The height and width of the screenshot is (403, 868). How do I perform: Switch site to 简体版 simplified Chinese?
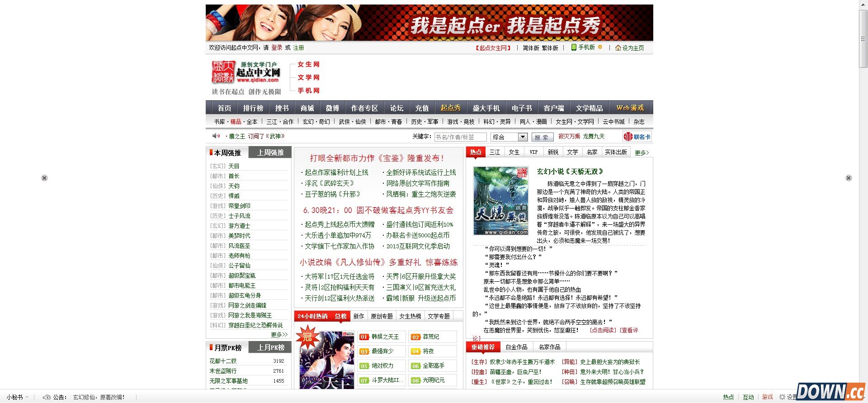tap(531, 48)
